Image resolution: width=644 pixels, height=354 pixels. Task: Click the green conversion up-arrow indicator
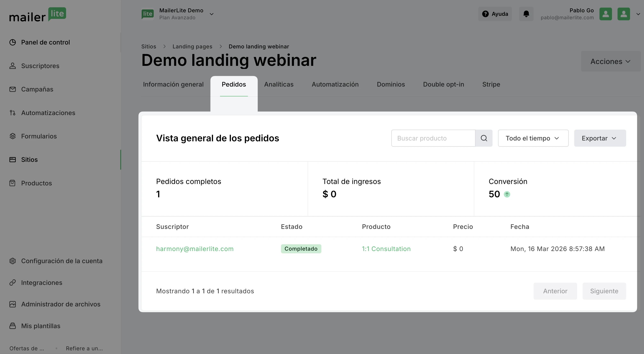point(507,194)
